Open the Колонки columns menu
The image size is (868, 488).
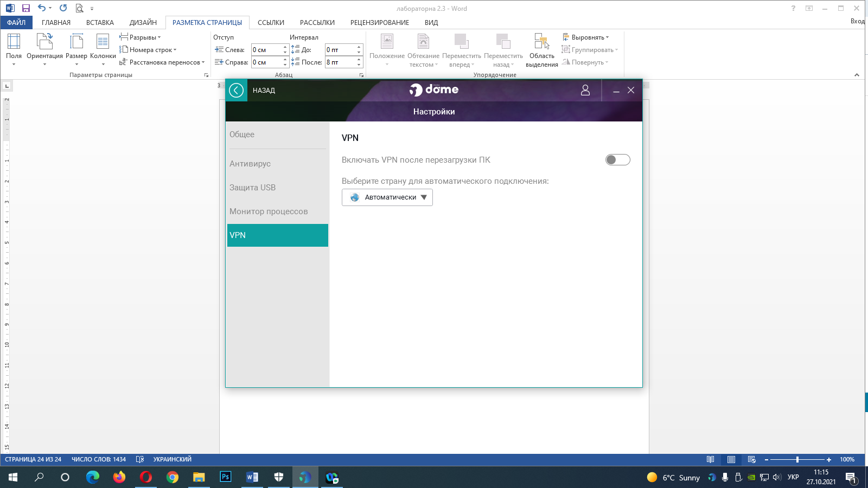click(103, 49)
